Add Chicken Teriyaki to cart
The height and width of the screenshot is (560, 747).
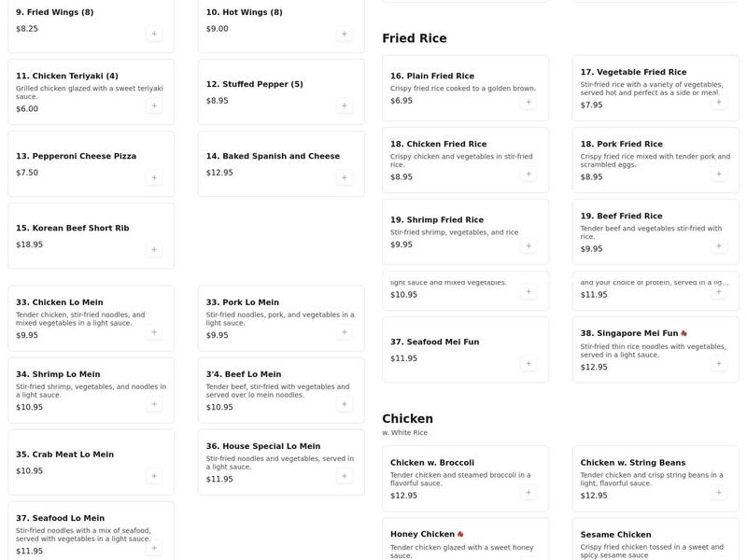tap(152, 105)
